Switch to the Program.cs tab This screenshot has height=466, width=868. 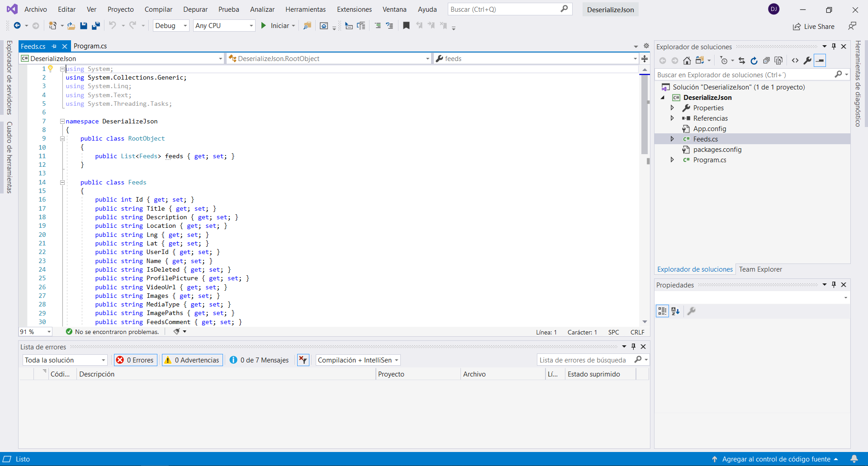point(90,46)
